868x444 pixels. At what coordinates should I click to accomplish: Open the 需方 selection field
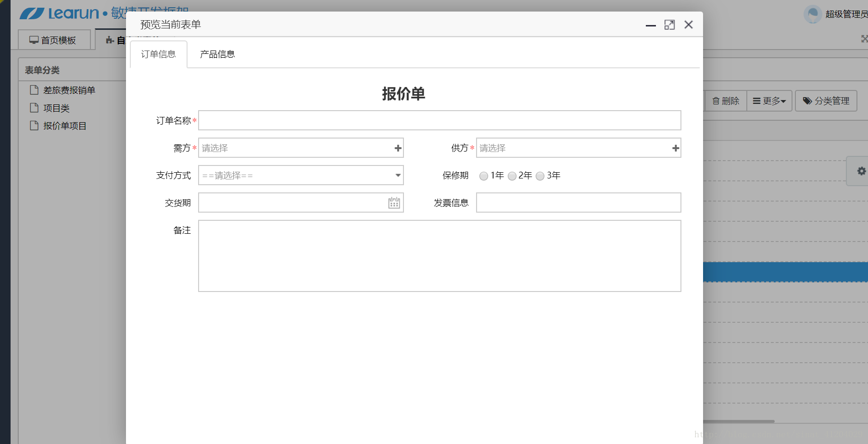[301, 148]
